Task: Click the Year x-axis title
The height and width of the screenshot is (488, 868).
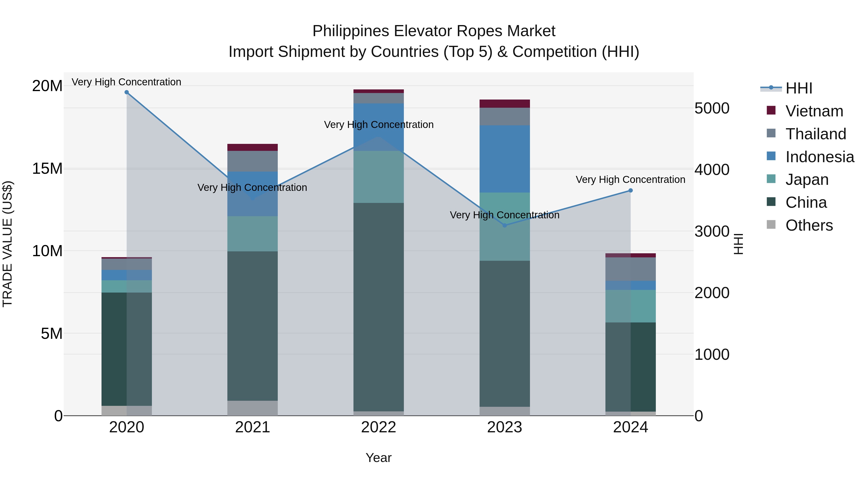Action: point(378,458)
